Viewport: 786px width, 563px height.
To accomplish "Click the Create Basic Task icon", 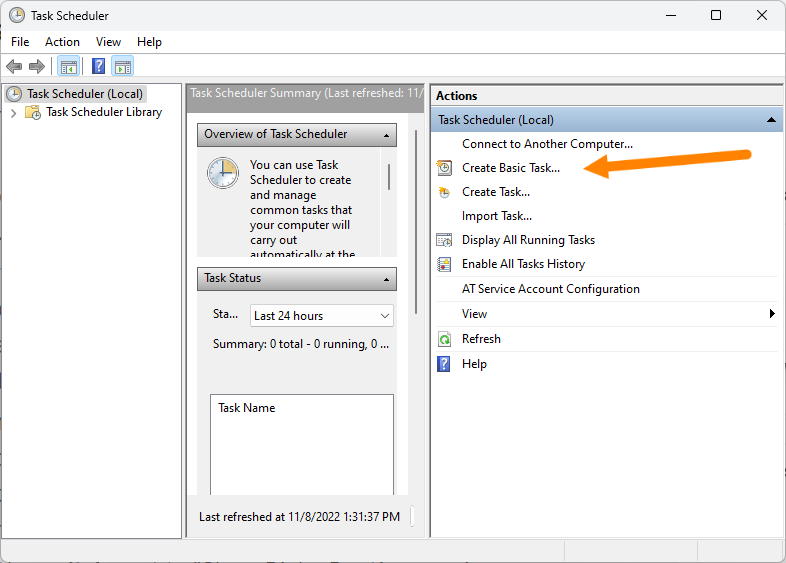I will [x=444, y=168].
